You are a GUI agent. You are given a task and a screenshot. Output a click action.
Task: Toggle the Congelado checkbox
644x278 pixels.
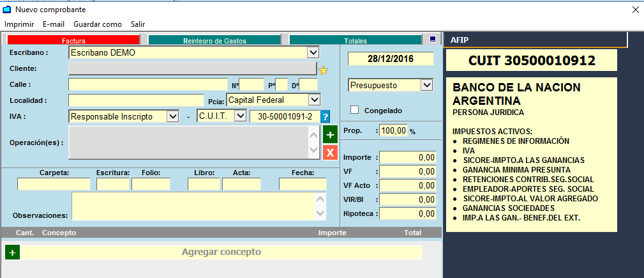[x=354, y=110]
